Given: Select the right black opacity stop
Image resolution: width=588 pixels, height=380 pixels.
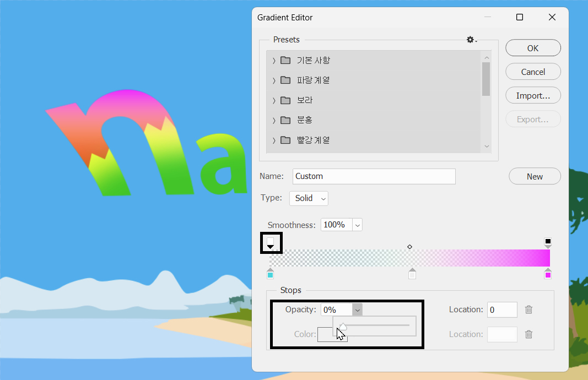Looking at the screenshot, I should [x=548, y=243].
